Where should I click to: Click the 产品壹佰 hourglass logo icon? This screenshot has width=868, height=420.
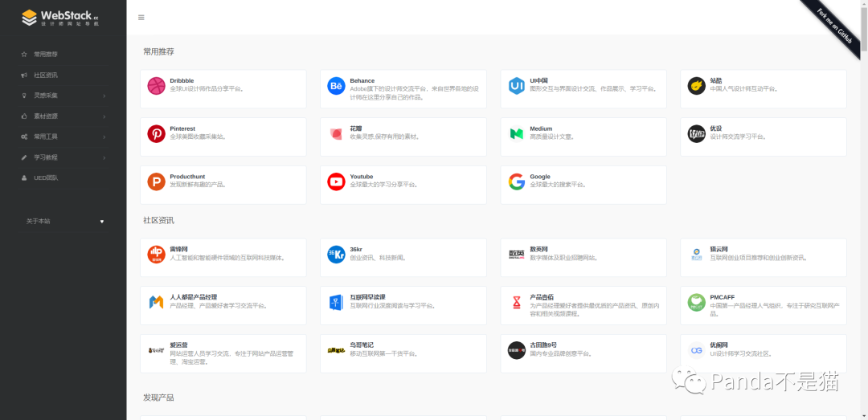pyautogui.click(x=517, y=302)
